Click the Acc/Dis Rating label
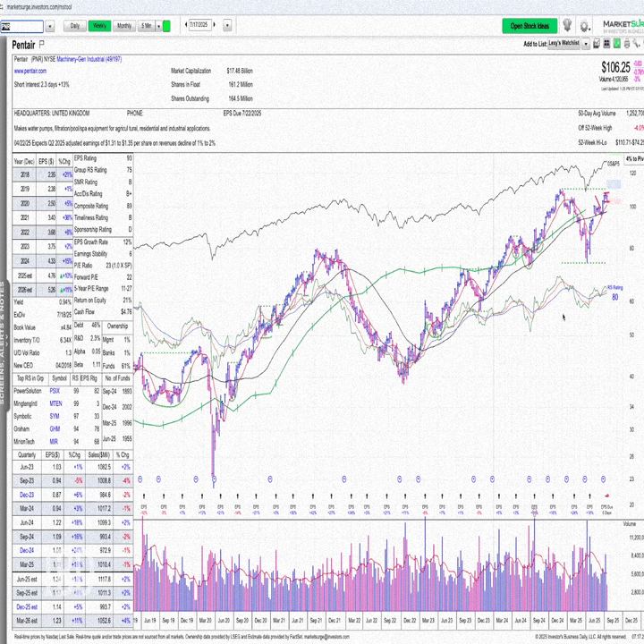644x644 pixels. point(88,194)
